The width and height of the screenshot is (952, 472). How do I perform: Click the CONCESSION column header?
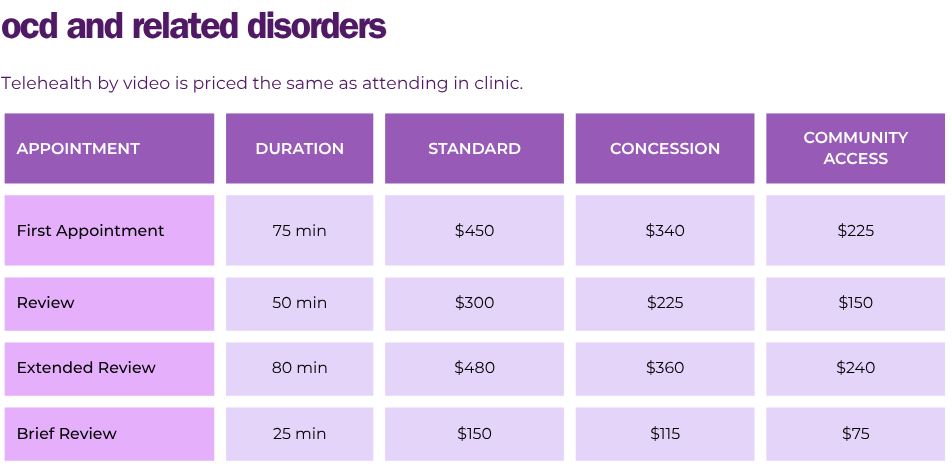665,148
